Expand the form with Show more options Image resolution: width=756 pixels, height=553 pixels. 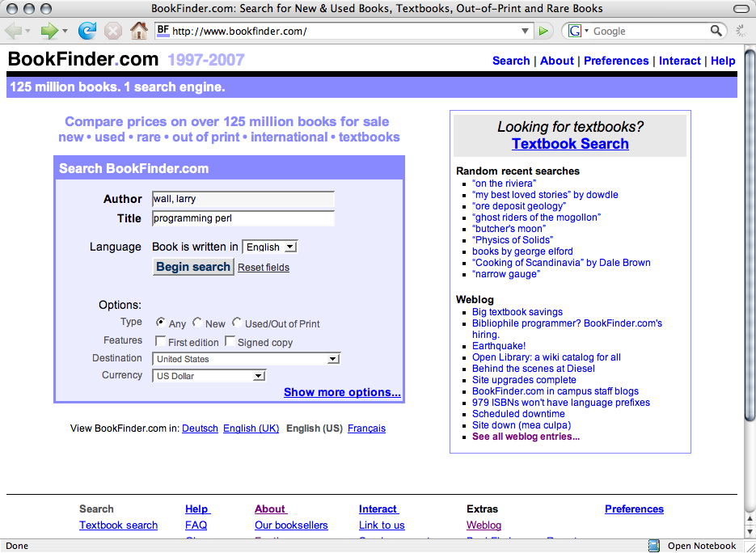[x=342, y=392]
